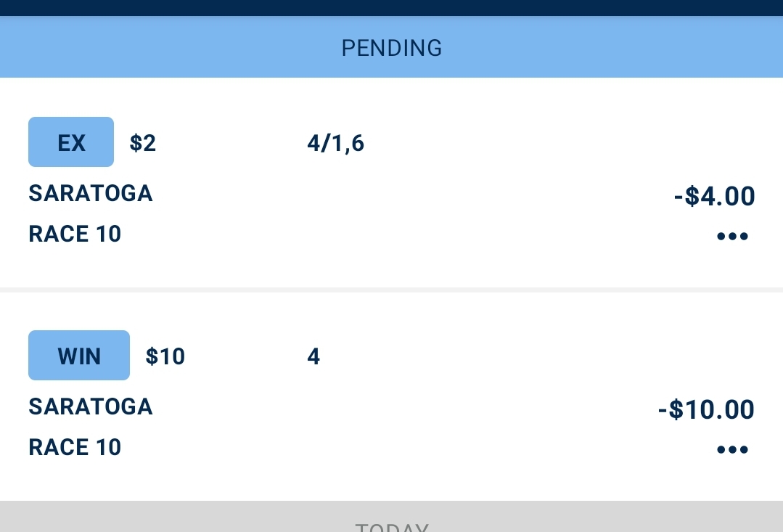Click SARATOGA track name on win bet
The height and width of the screenshot is (532, 783).
tap(91, 406)
